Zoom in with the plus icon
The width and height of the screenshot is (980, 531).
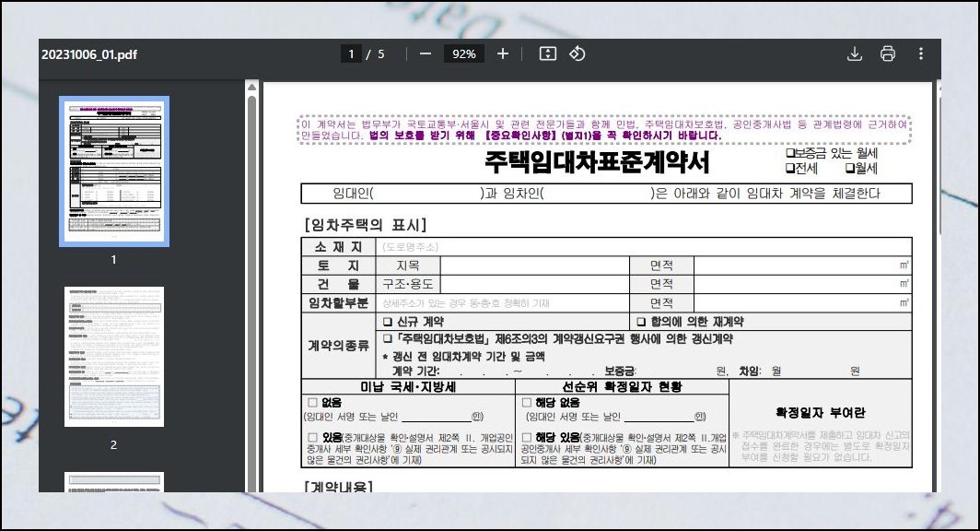tap(503, 53)
